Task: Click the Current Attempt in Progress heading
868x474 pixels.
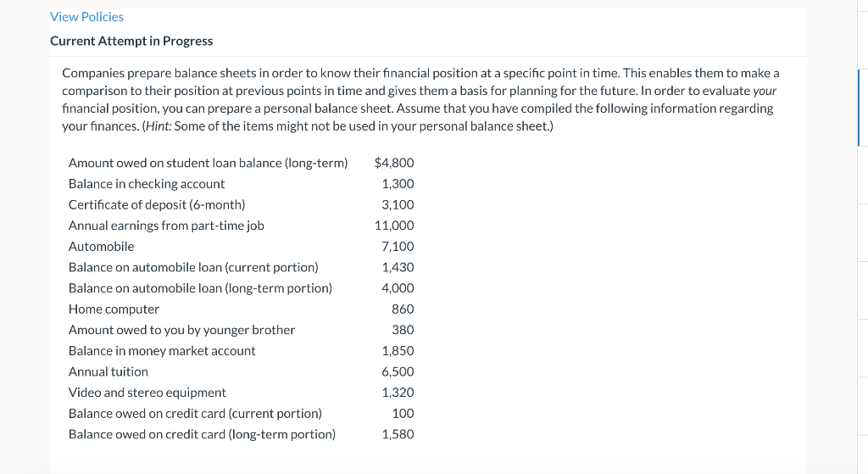Action: click(131, 41)
